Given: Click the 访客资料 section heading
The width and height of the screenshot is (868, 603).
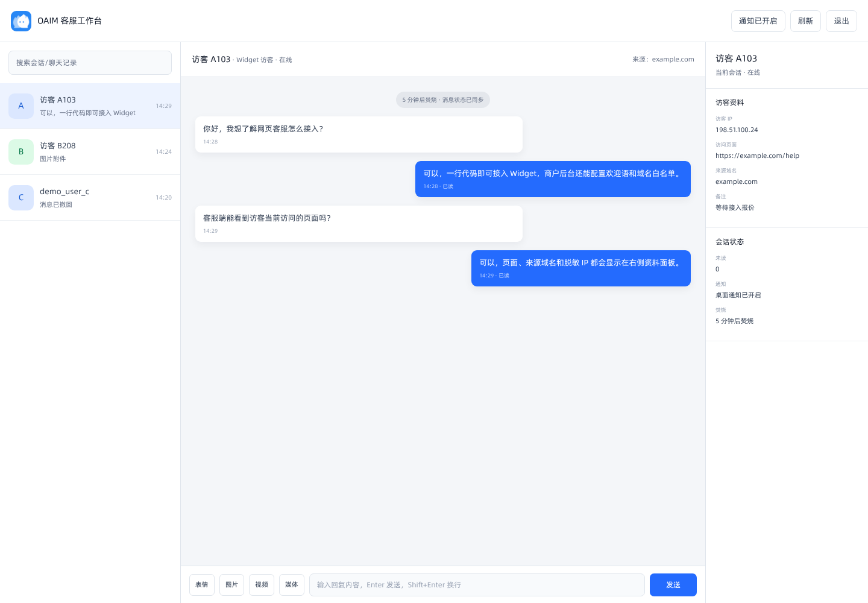Looking at the screenshot, I should point(729,103).
